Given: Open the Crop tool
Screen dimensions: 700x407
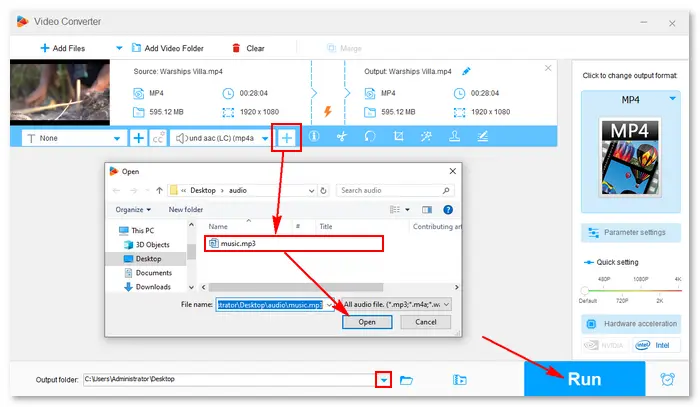Looking at the screenshot, I should coord(398,137).
